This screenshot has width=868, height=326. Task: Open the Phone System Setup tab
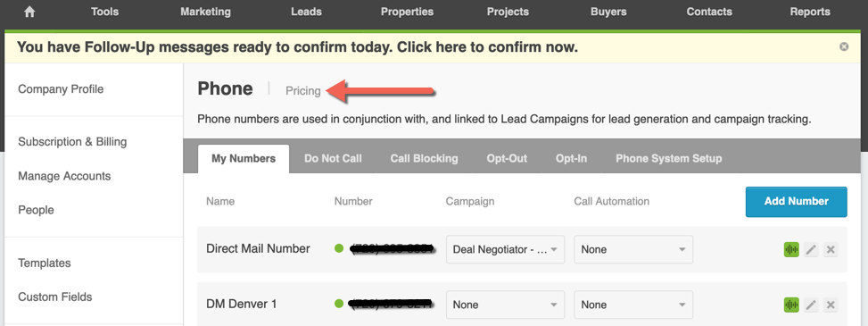(x=669, y=159)
